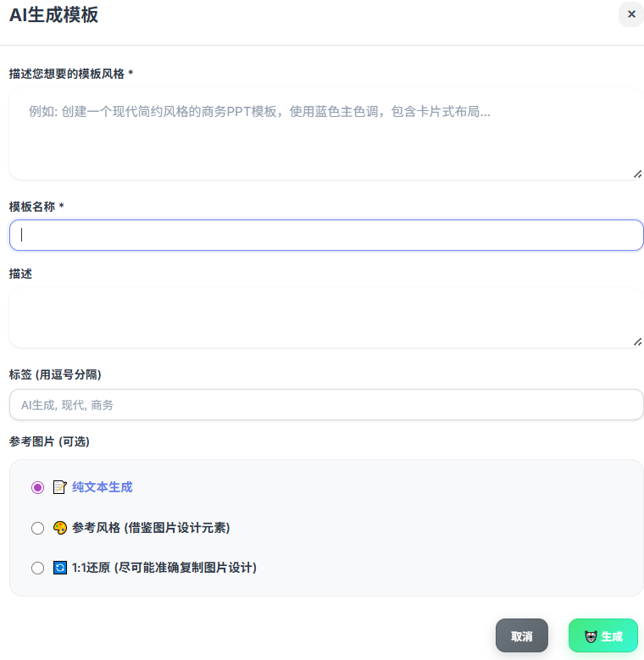Click the resize handle of 描述 textarea
This screenshot has height=660, width=644.
coord(638,341)
